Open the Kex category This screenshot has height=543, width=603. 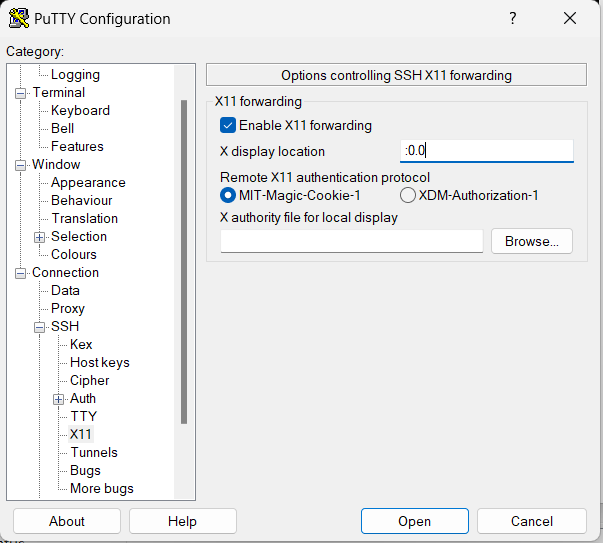81,345
